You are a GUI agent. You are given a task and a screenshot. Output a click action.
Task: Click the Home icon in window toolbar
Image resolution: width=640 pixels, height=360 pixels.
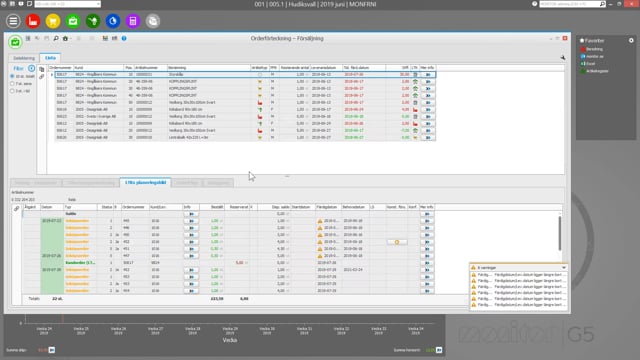coord(65,38)
